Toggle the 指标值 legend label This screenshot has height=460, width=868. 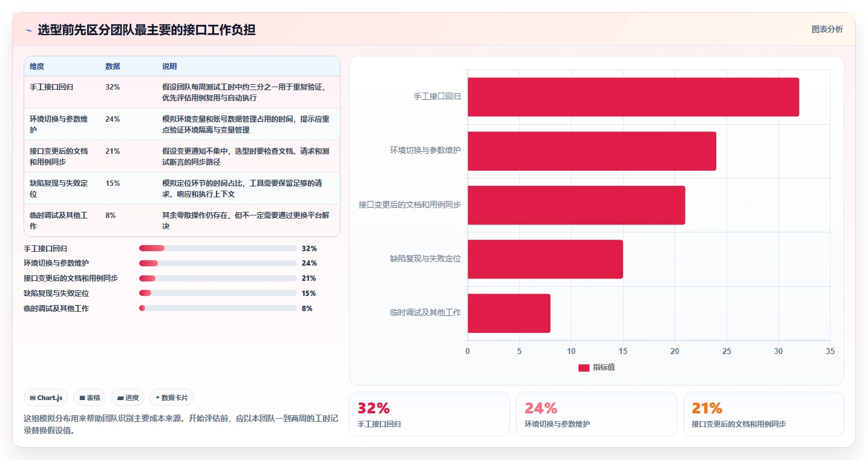(604, 367)
